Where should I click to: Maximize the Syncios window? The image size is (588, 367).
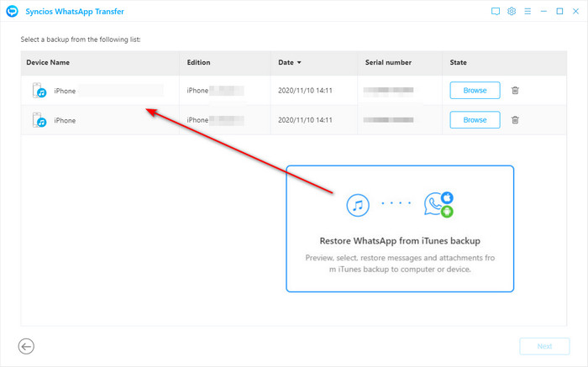[x=559, y=11]
